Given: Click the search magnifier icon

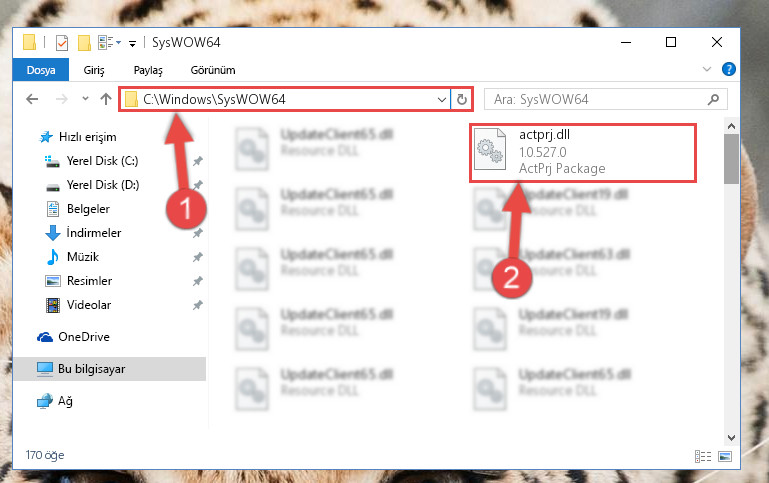Looking at the screenshot, I should (x=714, y=100).
